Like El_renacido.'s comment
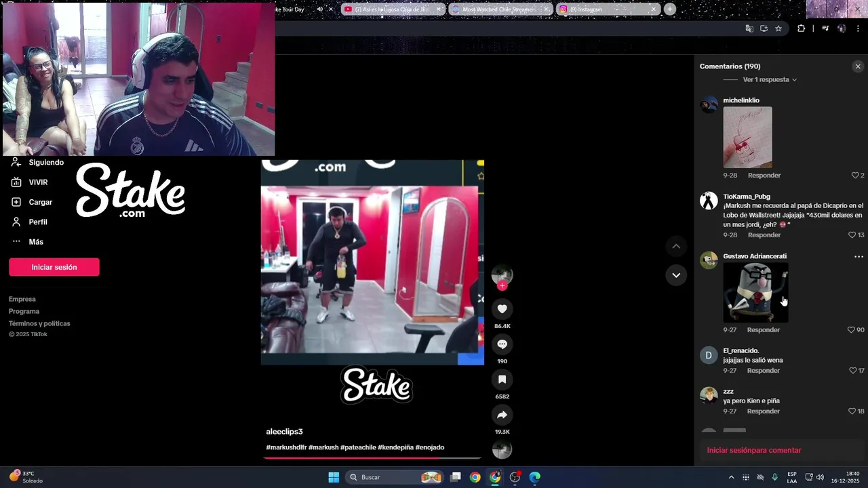This screenshot has height=488, width=868. click(x=853, y=371)
